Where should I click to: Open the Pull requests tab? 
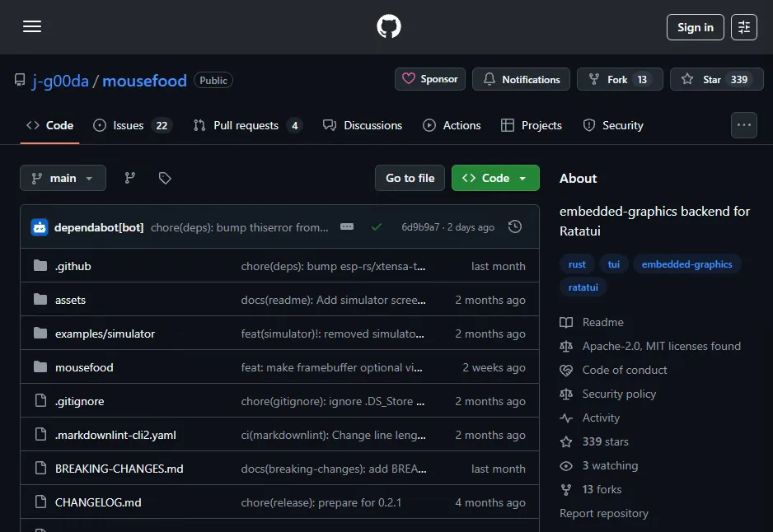[243, 125]
